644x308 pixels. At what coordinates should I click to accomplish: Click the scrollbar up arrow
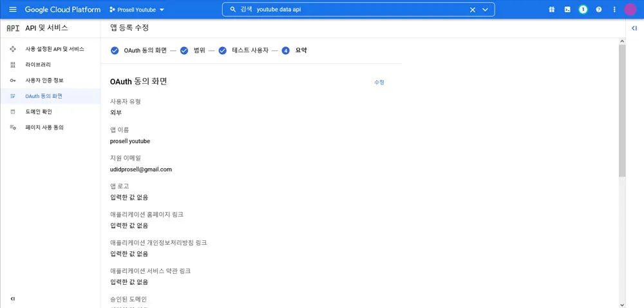point(622,41)
